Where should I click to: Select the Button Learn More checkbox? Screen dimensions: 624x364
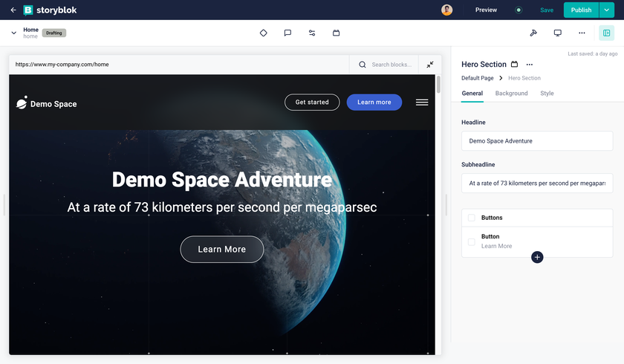pyautogui.click(x=471, y=241)
